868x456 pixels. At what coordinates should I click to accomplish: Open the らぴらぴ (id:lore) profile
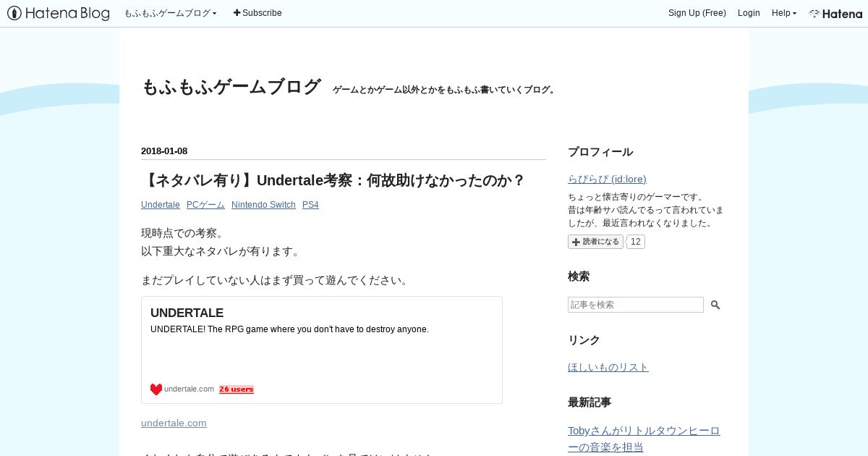point(607,179)
